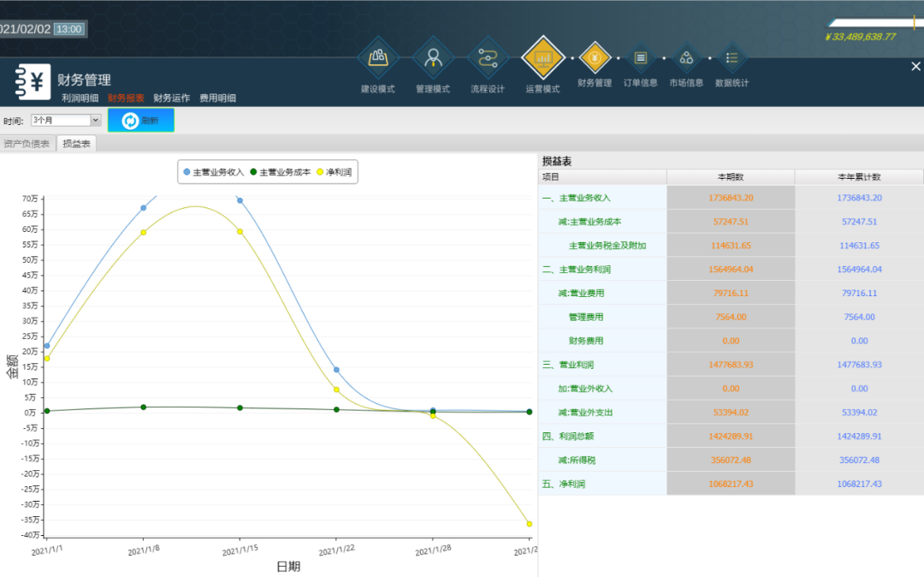Click the 刷新 refresh button
The image size is (924, 577).
[141, 120]
